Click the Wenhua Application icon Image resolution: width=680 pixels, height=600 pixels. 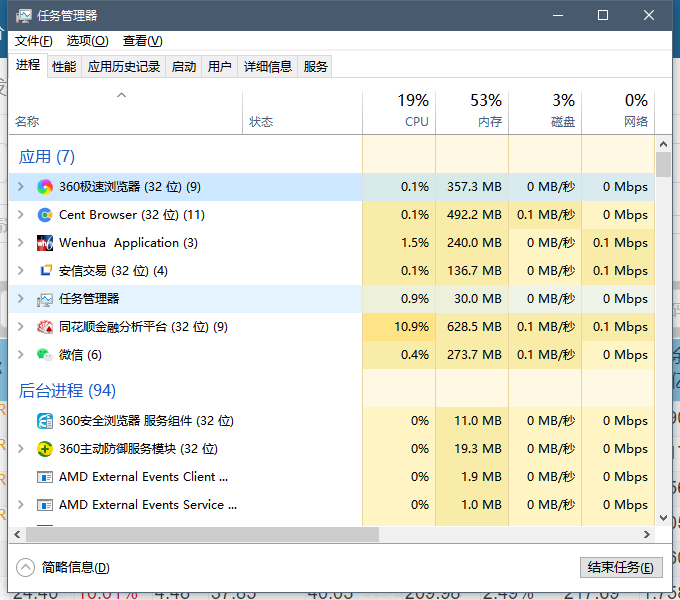click(45, 243)
